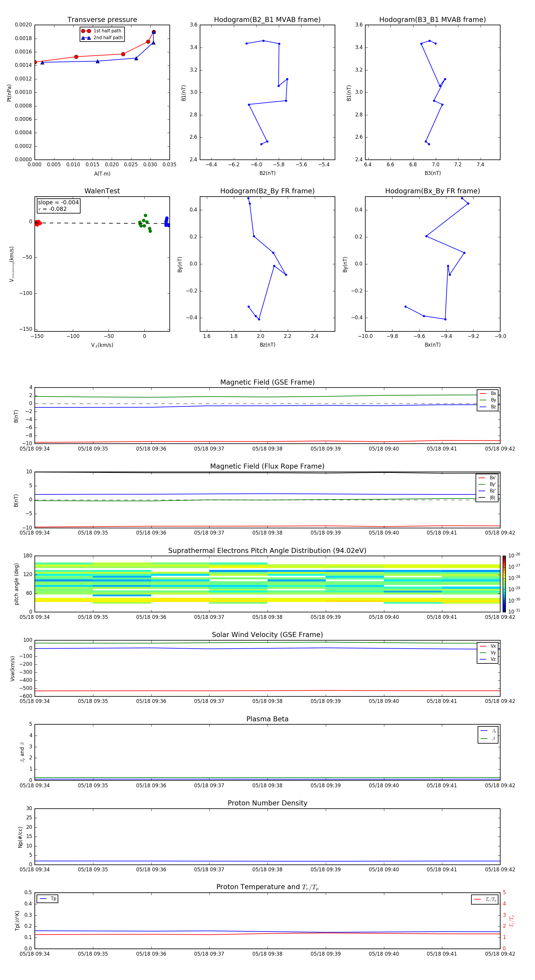Click the "WalenTest" plot title
Viewport: 535px width, 980px height.
[x=102, y=191]
